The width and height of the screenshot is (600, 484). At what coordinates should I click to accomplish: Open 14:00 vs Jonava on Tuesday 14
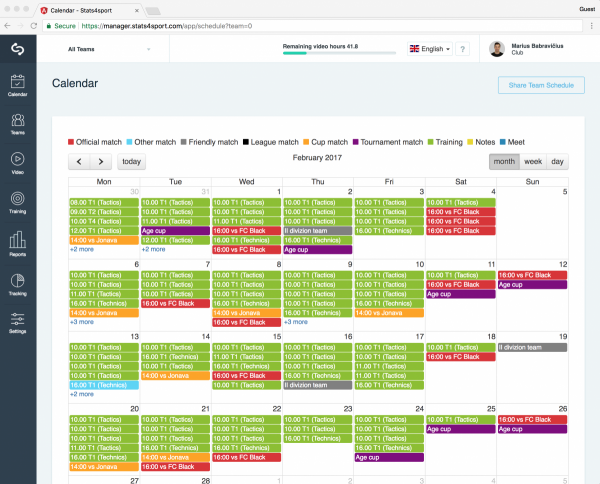coord(176,376)
